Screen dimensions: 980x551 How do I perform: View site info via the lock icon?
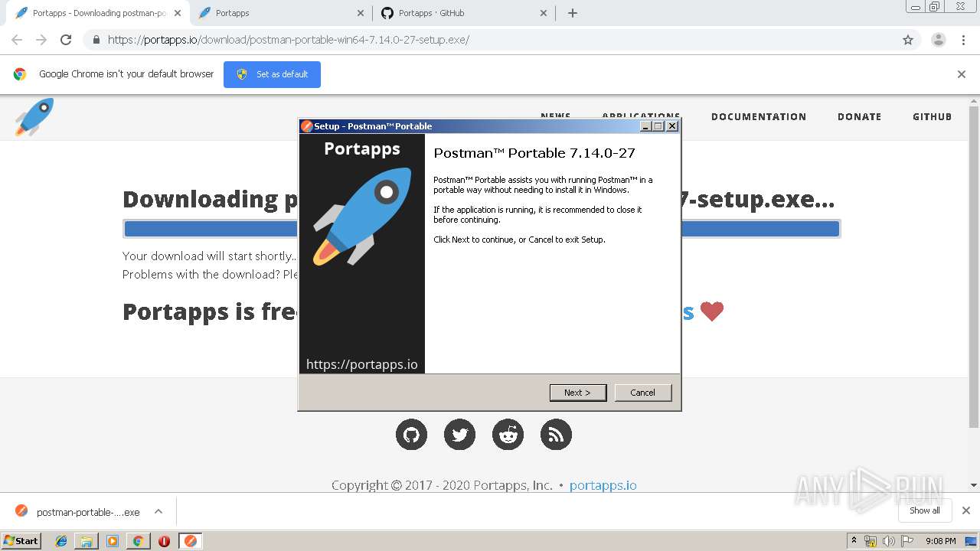(x=96, y=40)
